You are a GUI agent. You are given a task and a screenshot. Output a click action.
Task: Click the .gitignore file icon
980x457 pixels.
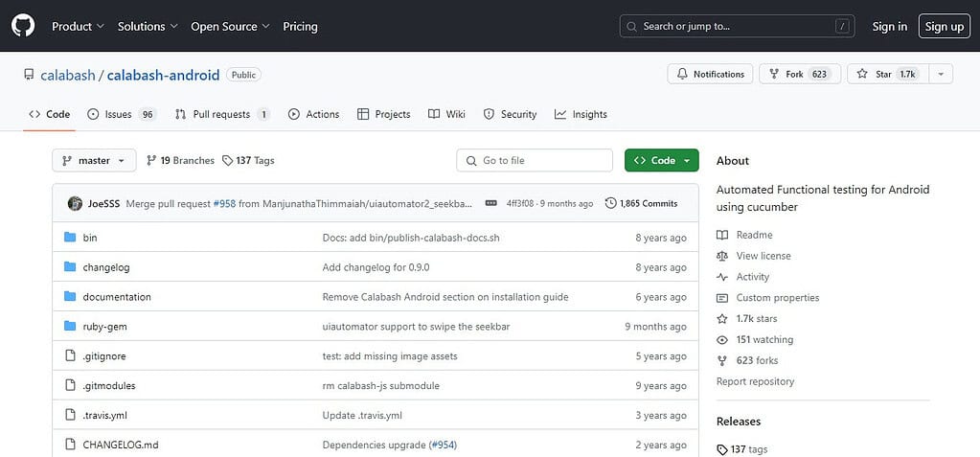(70, 355)
